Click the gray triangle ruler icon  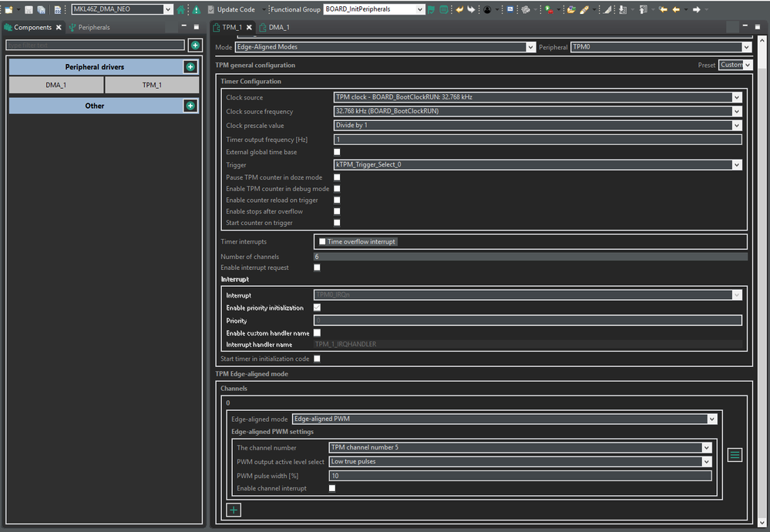tap(607, 9)
